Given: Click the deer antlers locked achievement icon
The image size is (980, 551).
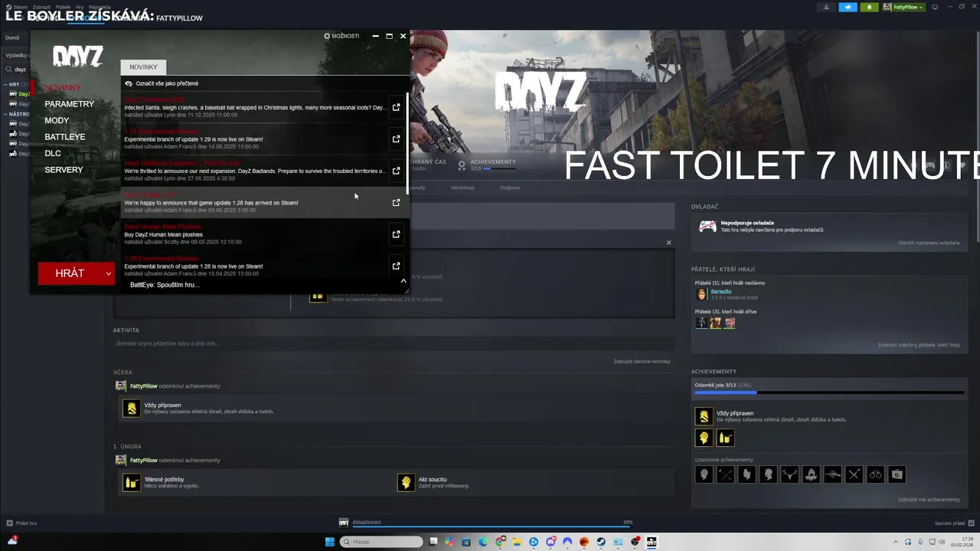Looking at the screenshot, I should [x=789, y=474].
